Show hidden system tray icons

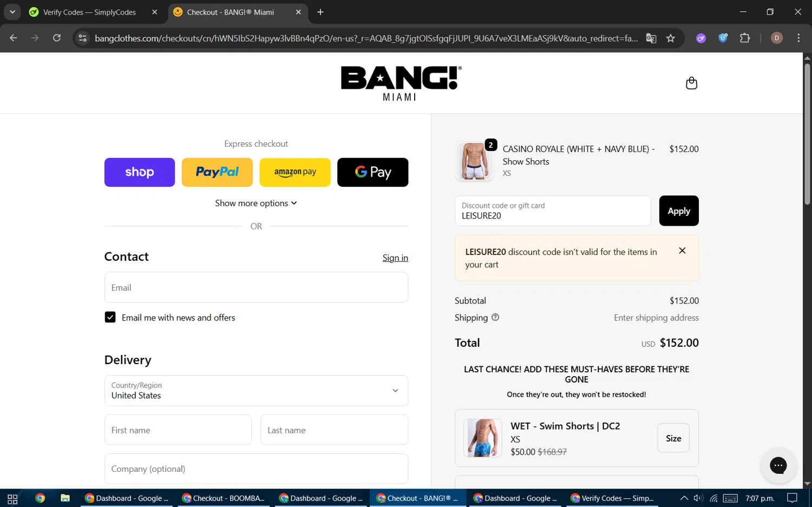tap(684, 498)
